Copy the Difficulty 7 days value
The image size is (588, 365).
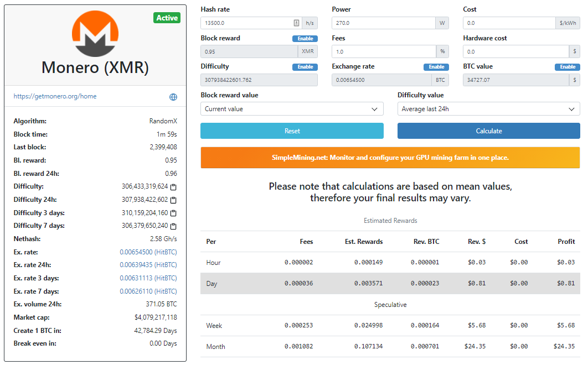tap(173, 226)
